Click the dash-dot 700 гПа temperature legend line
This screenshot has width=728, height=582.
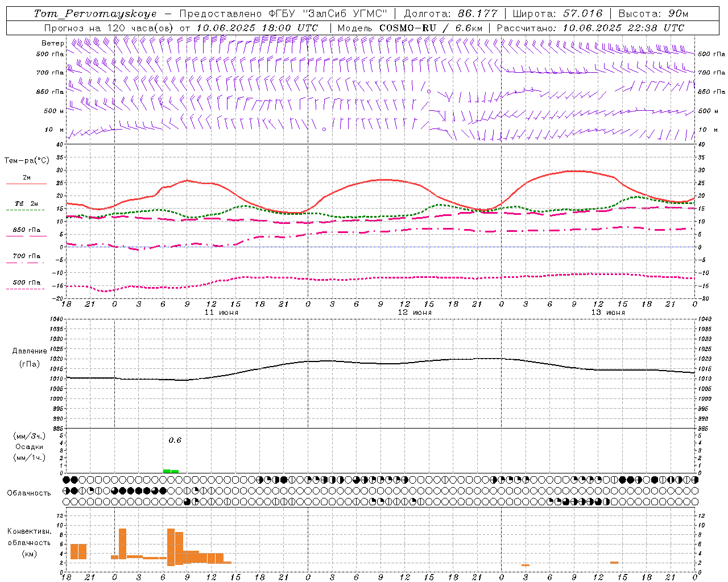tap(26, 263)
